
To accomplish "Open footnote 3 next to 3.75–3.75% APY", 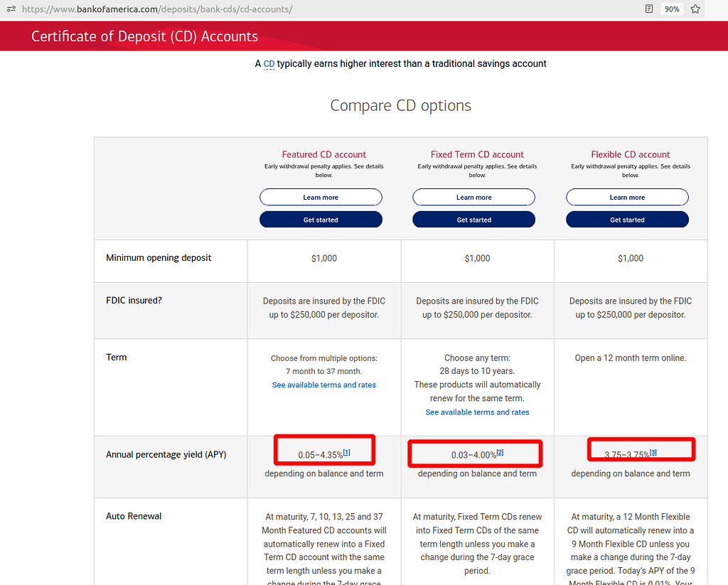I will (653, 453).
